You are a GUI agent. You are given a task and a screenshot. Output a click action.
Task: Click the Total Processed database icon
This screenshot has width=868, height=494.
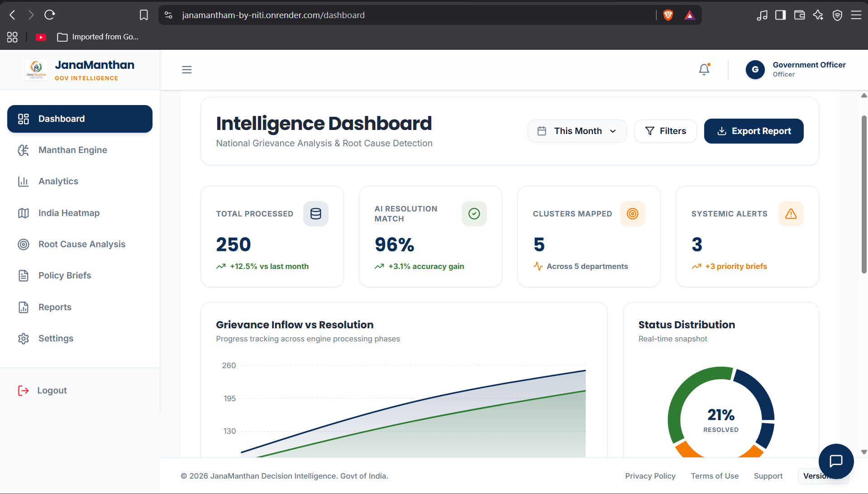click(316, 214)
